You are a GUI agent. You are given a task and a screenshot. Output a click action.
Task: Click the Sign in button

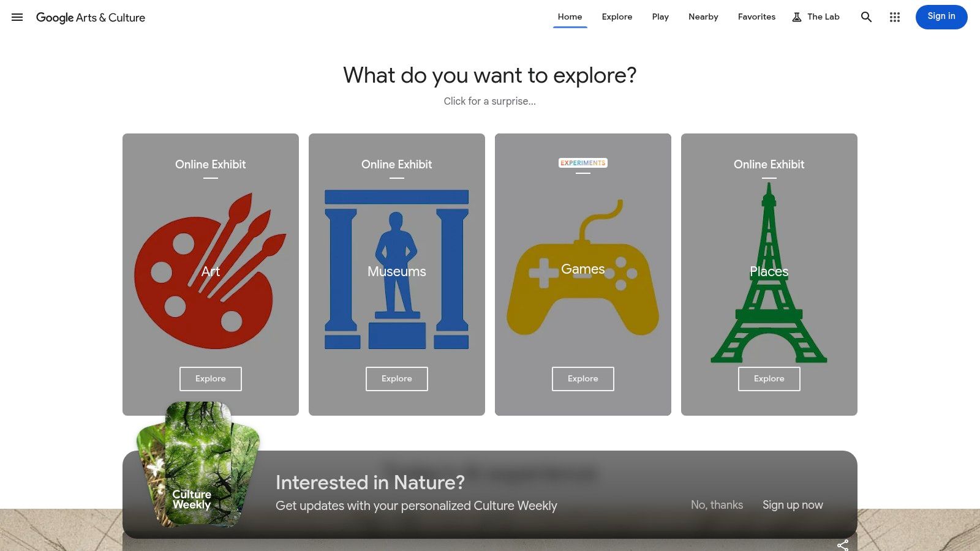coord(941,17)
